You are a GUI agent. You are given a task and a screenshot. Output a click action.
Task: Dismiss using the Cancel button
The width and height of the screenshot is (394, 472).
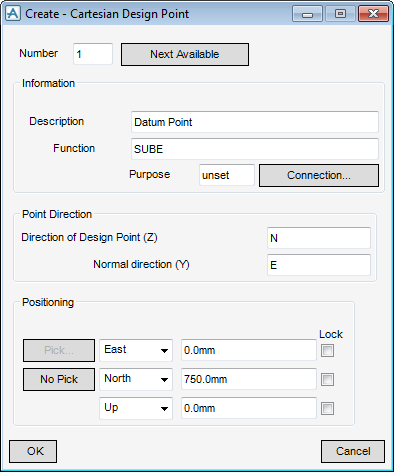click(x=353, y=451)
